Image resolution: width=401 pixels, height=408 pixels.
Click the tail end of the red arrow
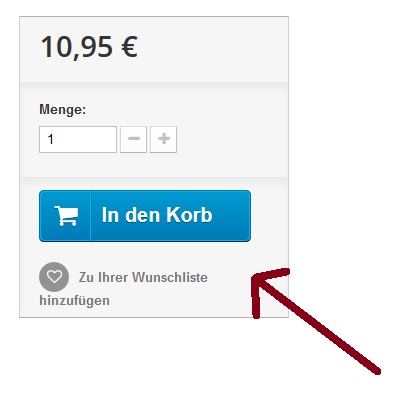click(375, 369)
